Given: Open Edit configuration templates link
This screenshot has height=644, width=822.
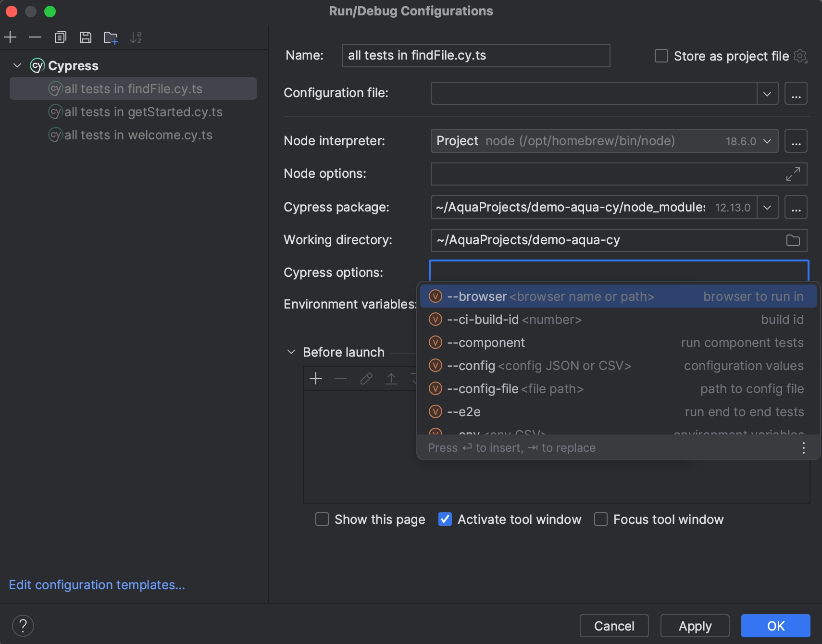Looking at the screenshot, I should click(x=97, y=585).
